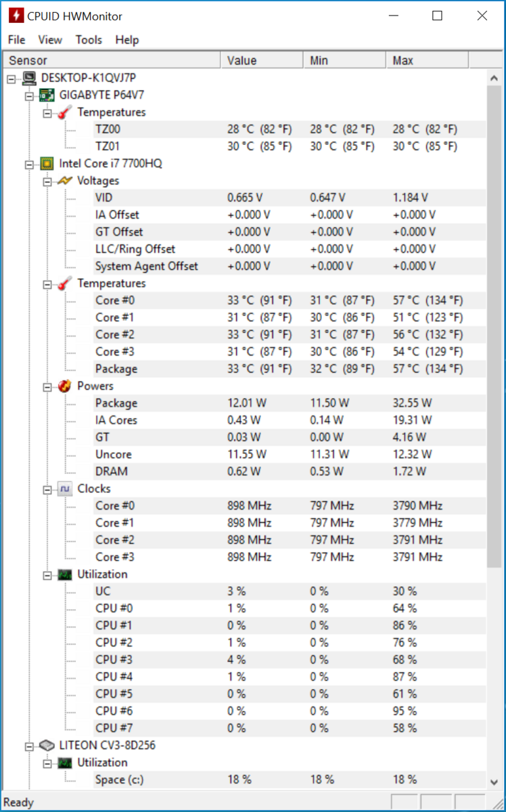Click the vertical scrollbar down arrow
Image resolution: width=506 pixels, height=812 pixels.
point(494,780)
